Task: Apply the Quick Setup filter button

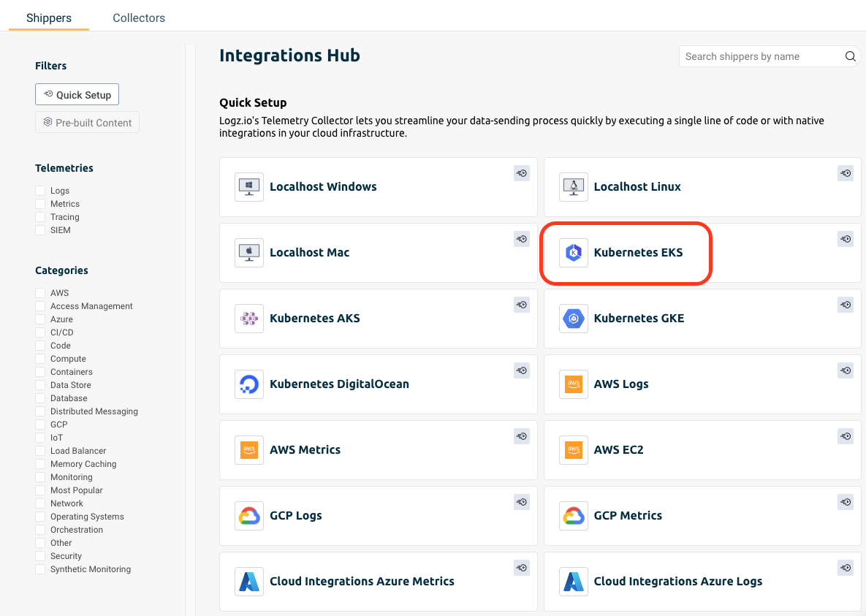Action: (x=77, y=94)
